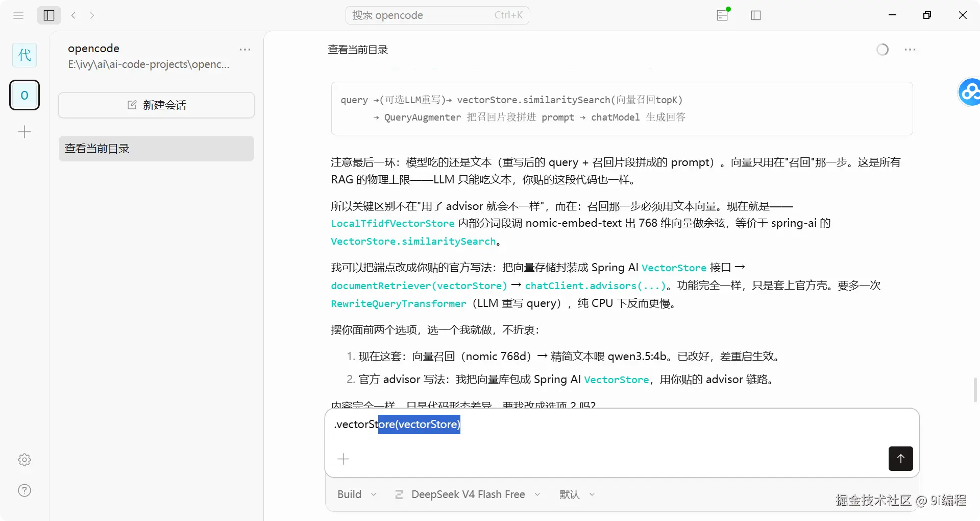Add a new project with plus icon
Image resolution: width=980 pixels, height=521 pixels.
24,132
